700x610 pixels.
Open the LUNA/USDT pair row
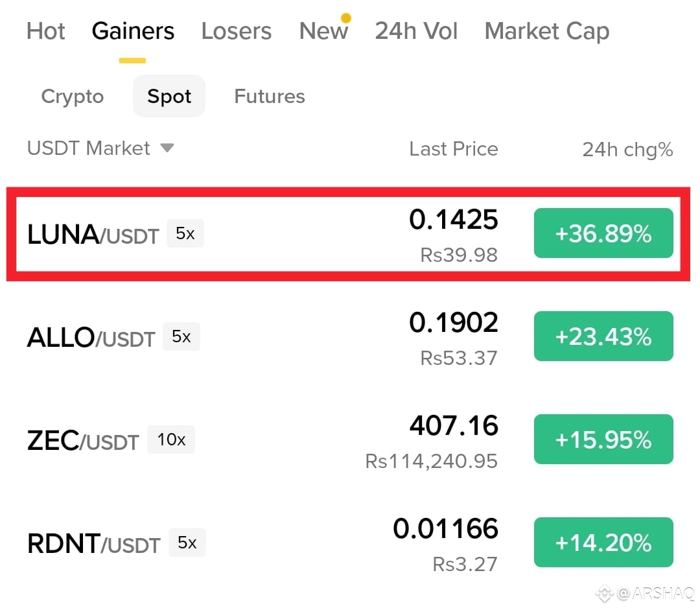[x=348, y=234]
